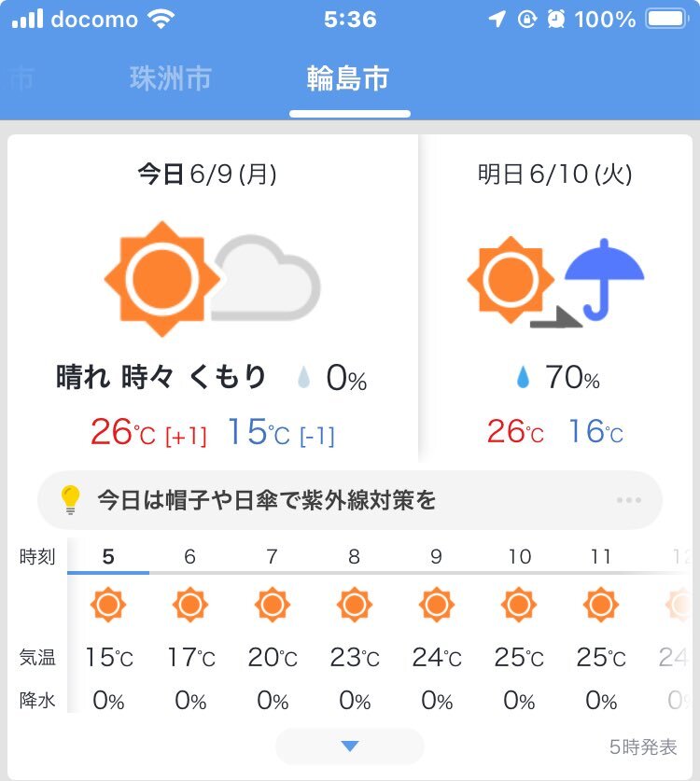Viewport: 700px width, 781px height.
Task: Switch to the 珠洲市 tab
Action: tap(171, 78)
